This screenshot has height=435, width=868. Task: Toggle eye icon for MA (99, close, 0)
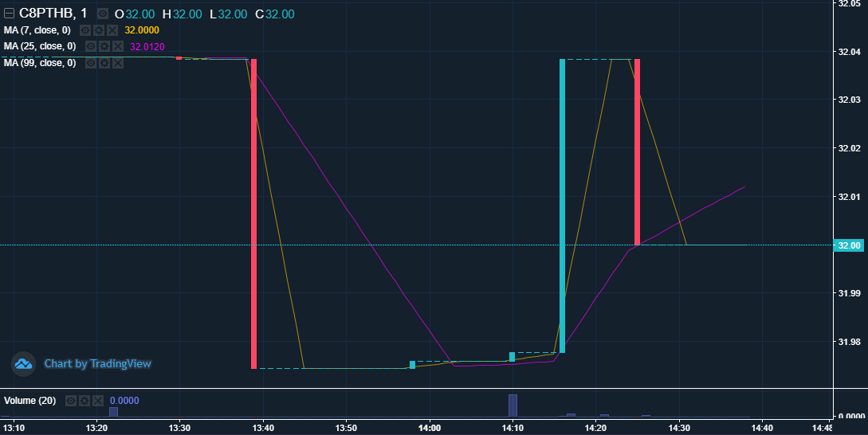click(92, 62)
